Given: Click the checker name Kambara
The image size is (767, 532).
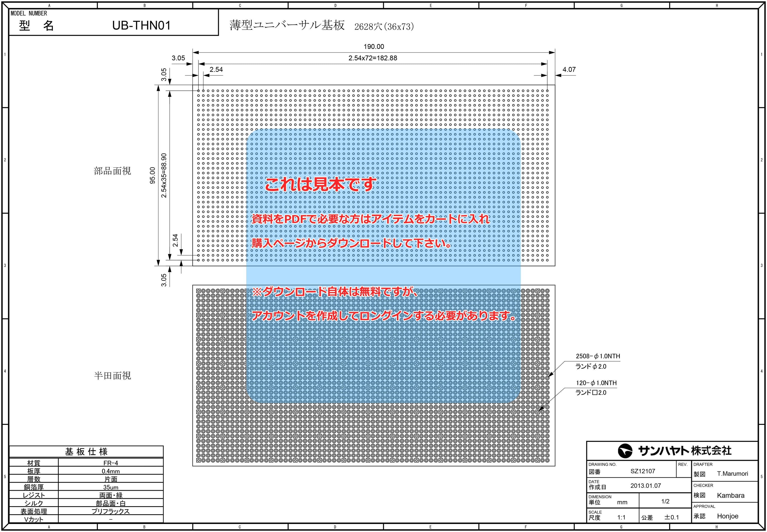Looking at the screenshot, I should 731,495.
